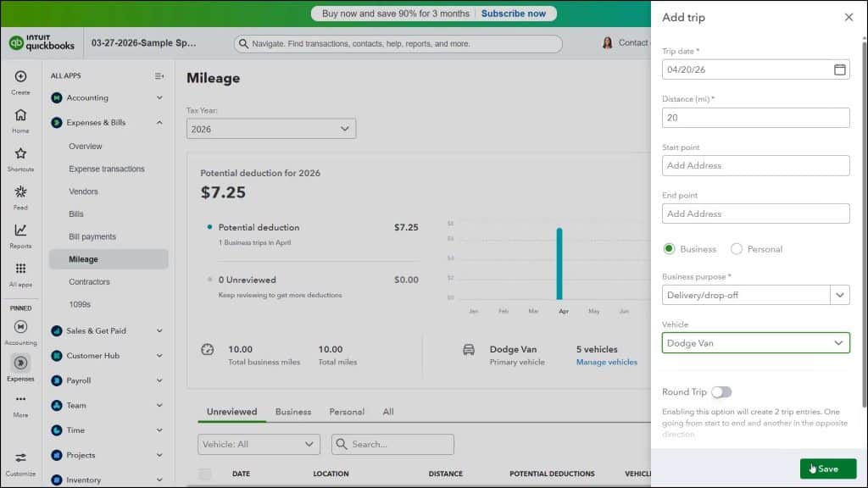Open the Create plus icon
This screenshot has width=868, height=488.
pos(20,76)
